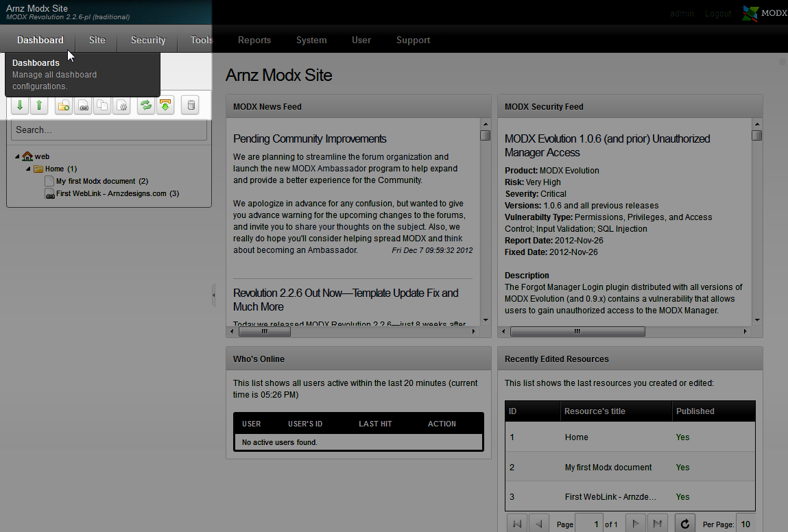Viewport: 788px width, 532px height.
Task: Click the Logout link
Action: click(x=718, y=14)
